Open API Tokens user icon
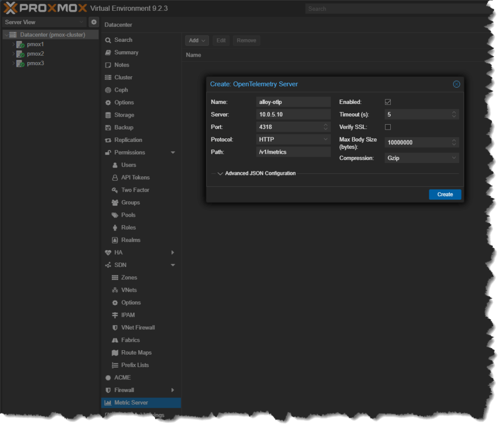Viewport: 504px width, 430px height. [115, 177]
